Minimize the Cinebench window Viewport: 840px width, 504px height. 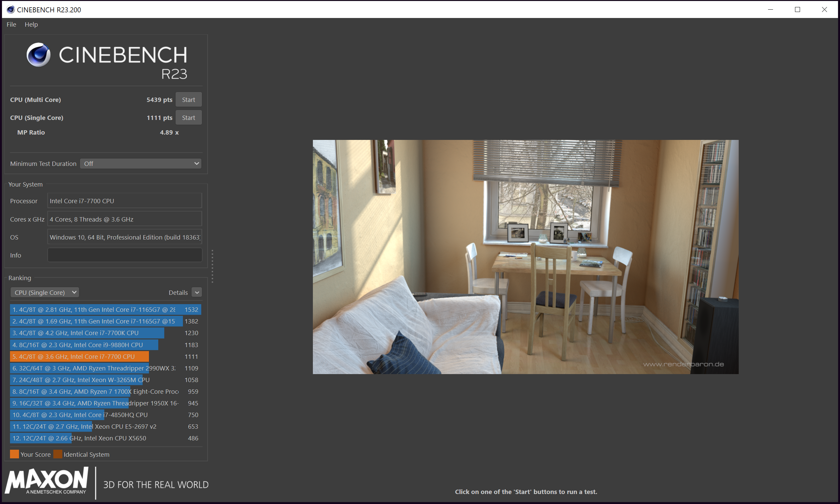point(770,10)
